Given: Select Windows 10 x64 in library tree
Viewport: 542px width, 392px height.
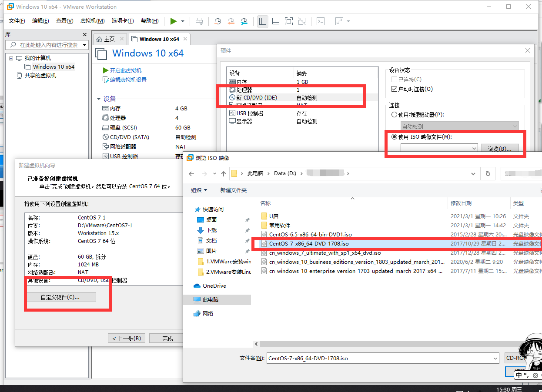Looking at the screenshot, I should point(54,66).
